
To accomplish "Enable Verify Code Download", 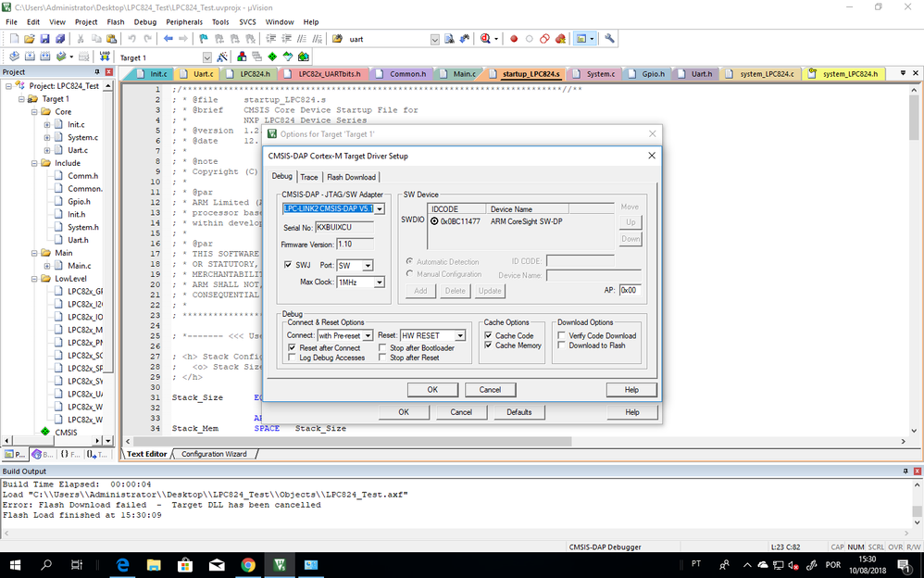I will point(562,335).
